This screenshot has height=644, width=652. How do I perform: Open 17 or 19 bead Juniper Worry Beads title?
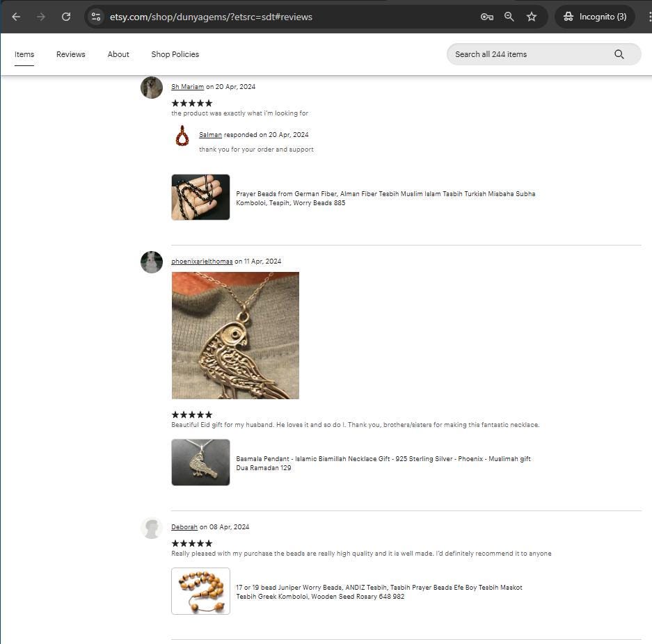pyautogui.click(x=379, y=592)
